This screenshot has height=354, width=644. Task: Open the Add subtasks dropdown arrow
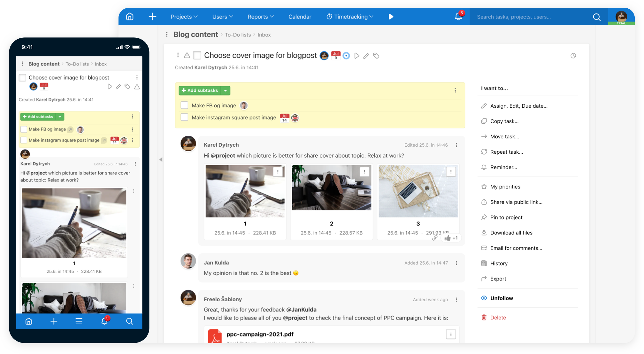(x=226, y=90)
